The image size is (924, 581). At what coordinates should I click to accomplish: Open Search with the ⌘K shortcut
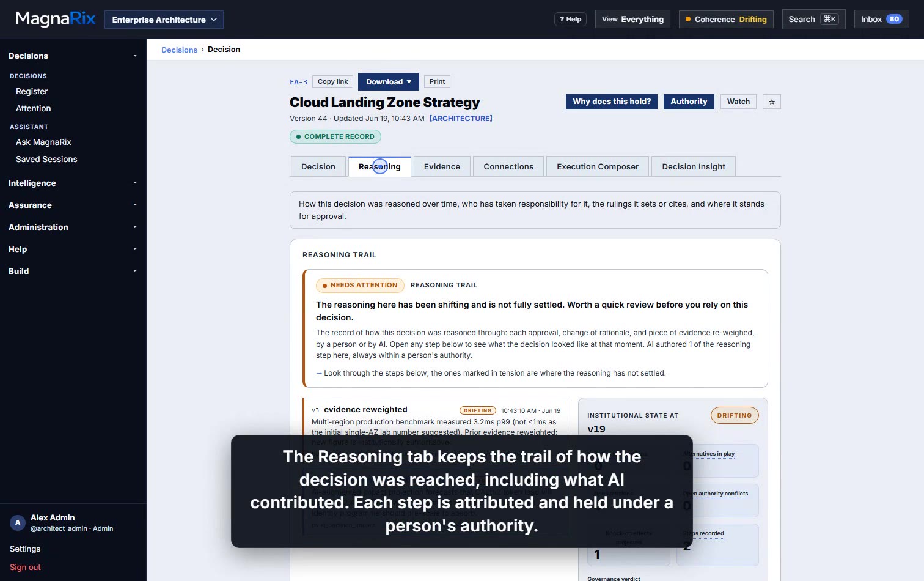(x=813, y=19)
